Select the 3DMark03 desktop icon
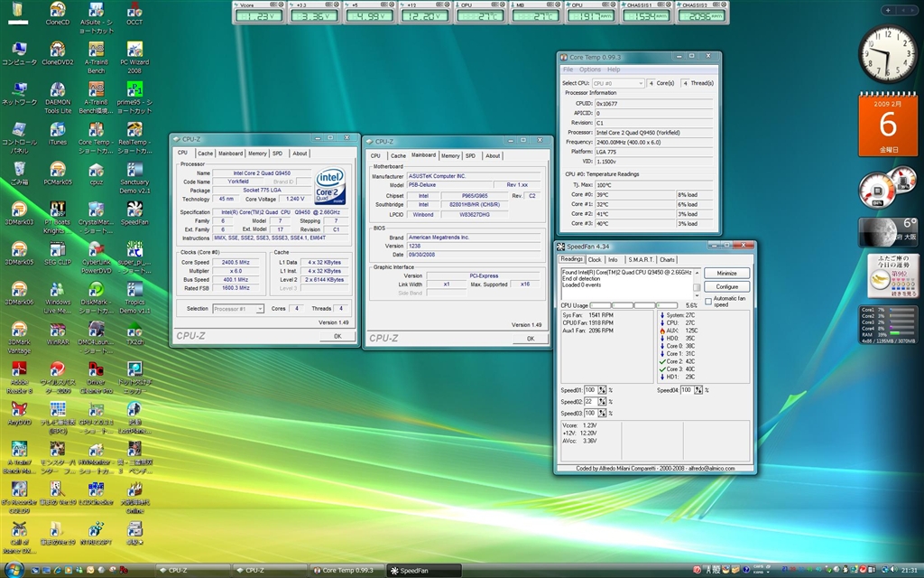Screen dimensions: 924x578 pos(20,213)
